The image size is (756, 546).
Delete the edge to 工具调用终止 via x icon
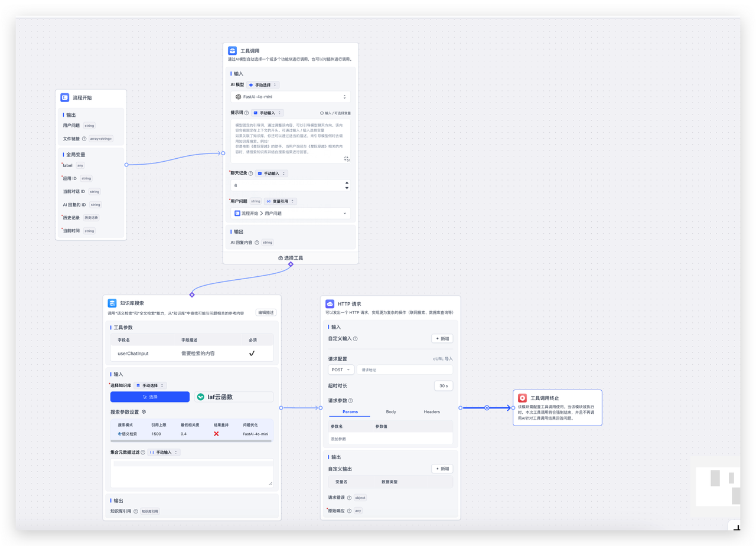point(487,408)
